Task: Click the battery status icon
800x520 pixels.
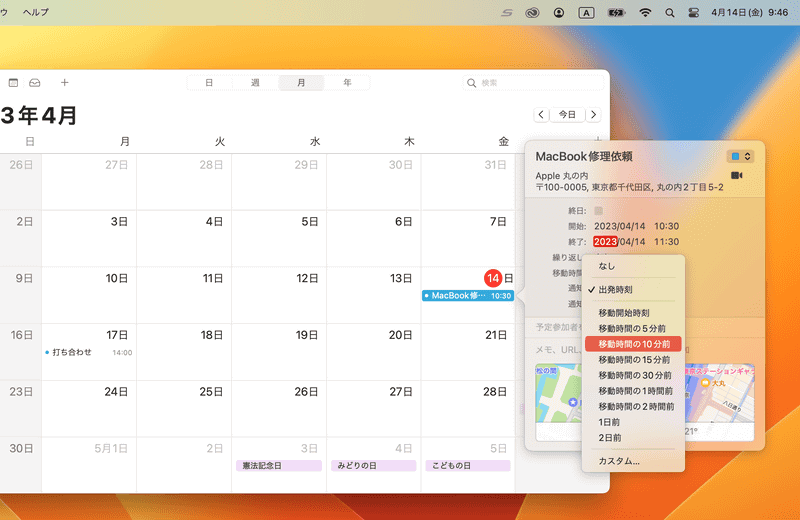Action: (x=616, y=13)
